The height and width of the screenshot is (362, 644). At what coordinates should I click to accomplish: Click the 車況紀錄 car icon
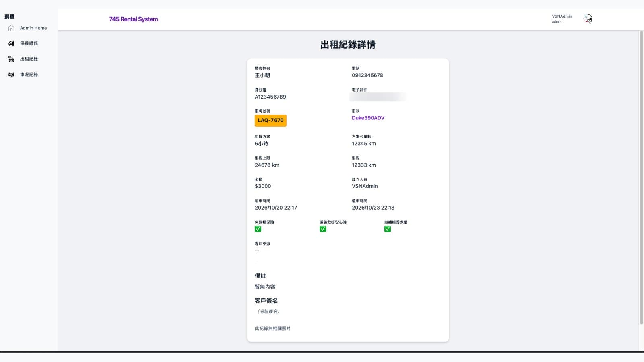tap(11, 75)
